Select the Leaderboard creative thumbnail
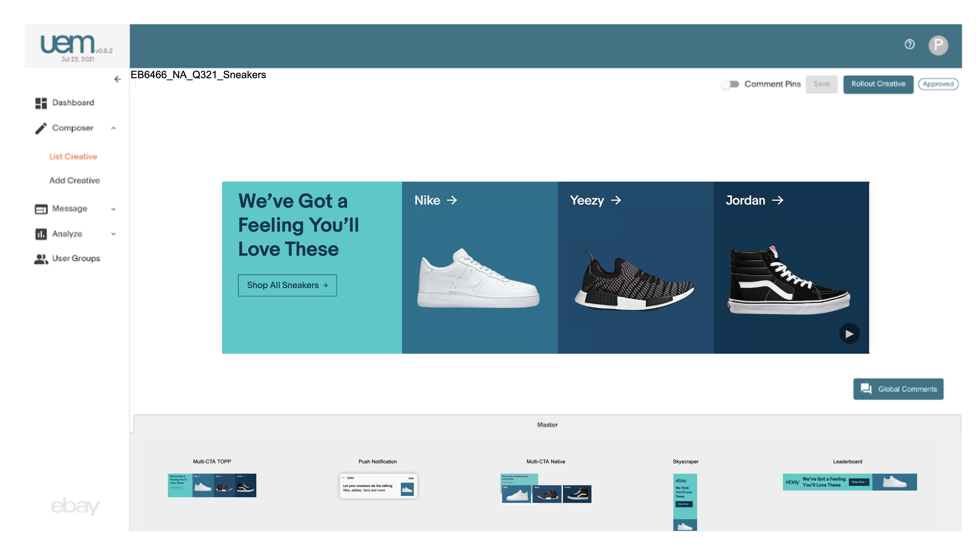980x551 pixels. pos(849,482)
